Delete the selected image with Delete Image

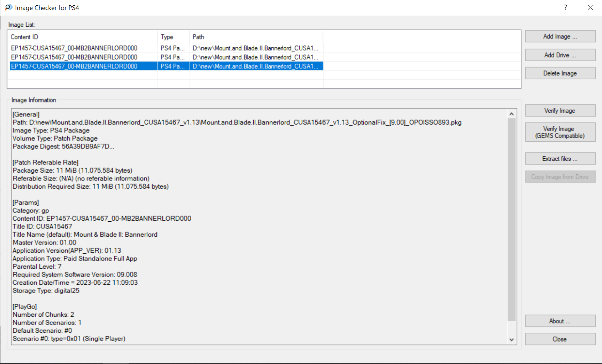pos(560,73)
